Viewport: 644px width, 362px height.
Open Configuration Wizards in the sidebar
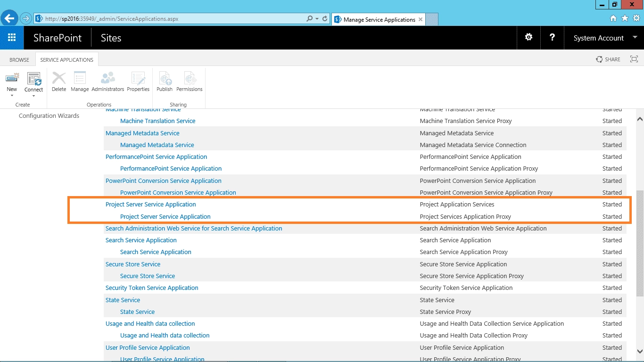click(x=49, y=116)
